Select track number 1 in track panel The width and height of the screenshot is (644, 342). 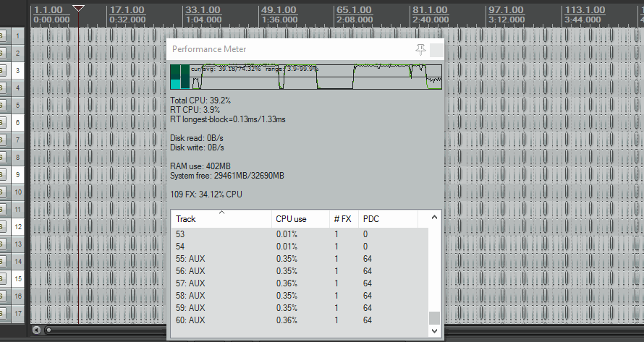[x=17, y=36]
